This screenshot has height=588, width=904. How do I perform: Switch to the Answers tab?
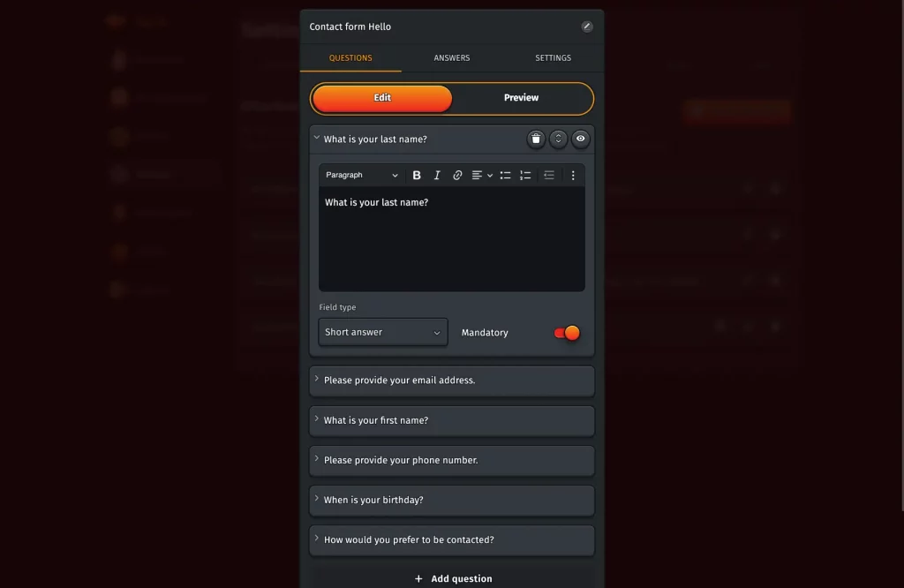click(452, 58)
